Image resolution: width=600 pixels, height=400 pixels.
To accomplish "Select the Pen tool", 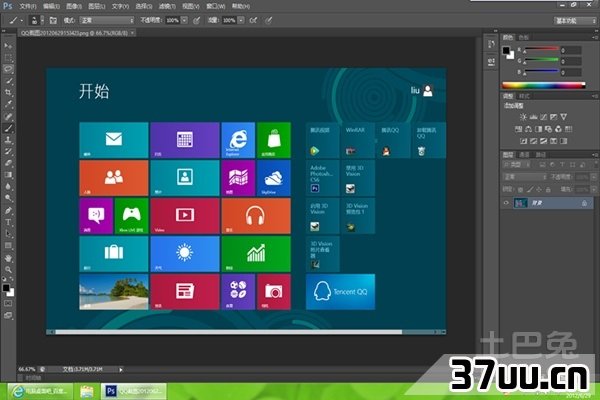I will pyautogui.click(x=8, y=211).
